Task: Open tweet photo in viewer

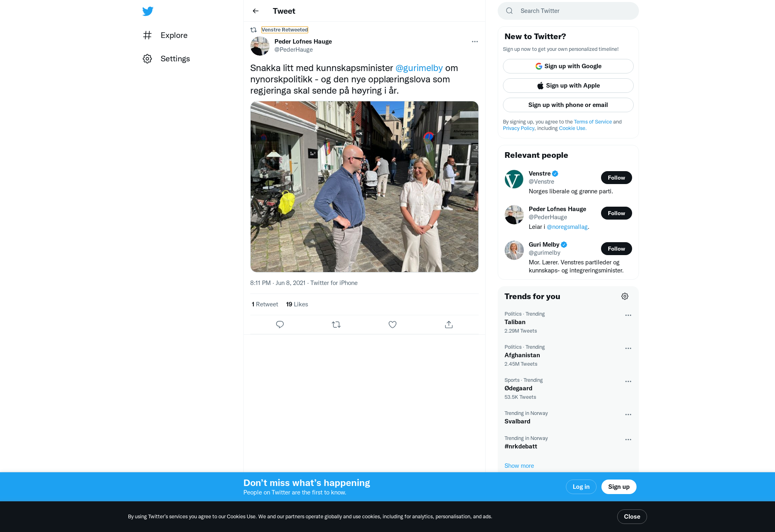Action: [364, 186]
